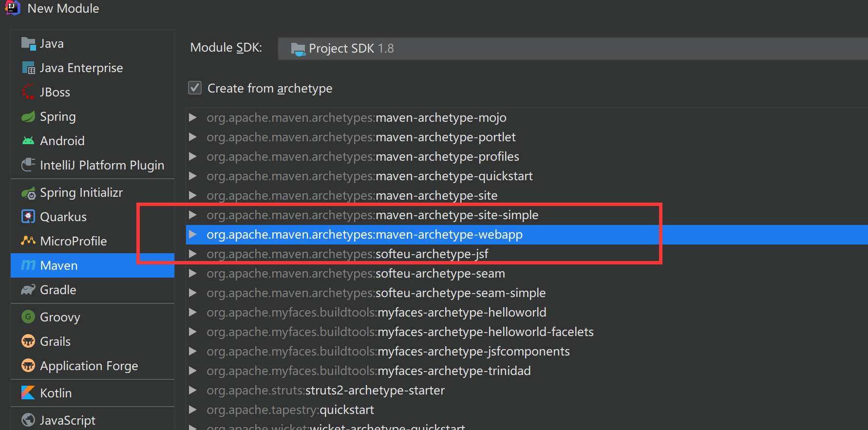This screenshot has height=430, width=868.
Task: Click the Spring leaf icon
Action: click(x=28, y=116)
